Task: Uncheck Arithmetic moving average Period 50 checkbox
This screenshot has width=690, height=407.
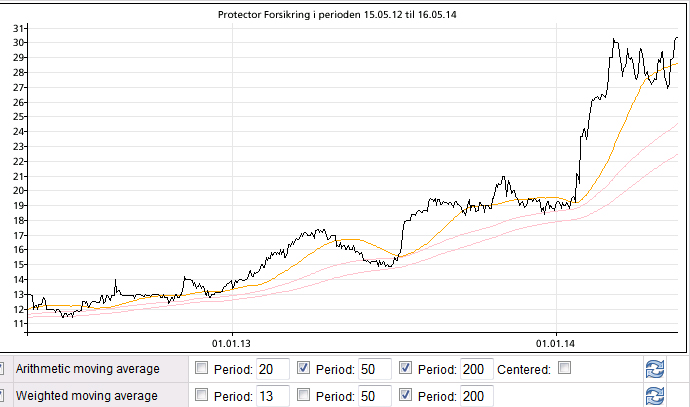Action: [x=304, y=369]
